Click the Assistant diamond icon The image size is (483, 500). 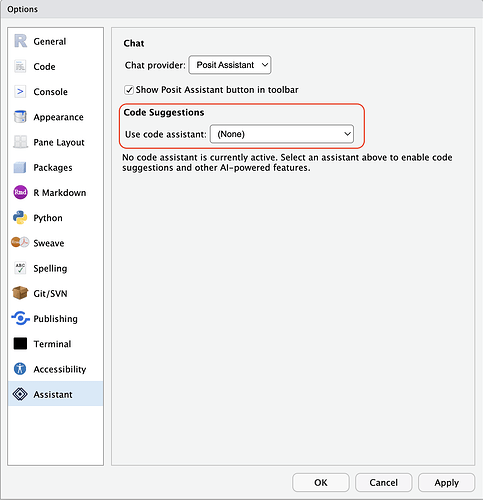click(x=20, y=394)
